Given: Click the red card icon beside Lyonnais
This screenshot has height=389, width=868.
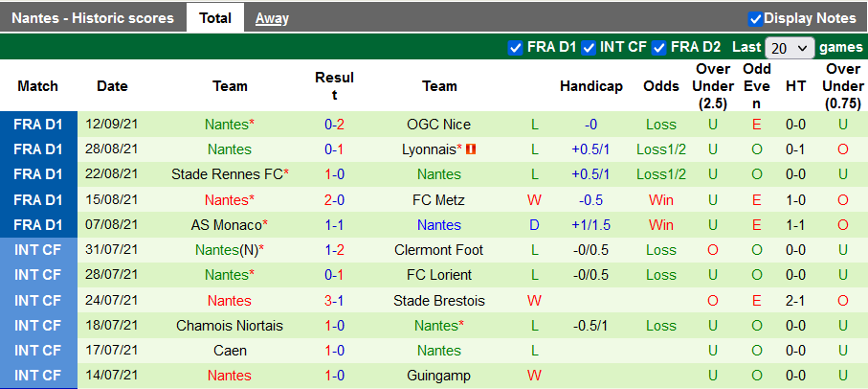Looking at the screenshot, I should 471,149.
